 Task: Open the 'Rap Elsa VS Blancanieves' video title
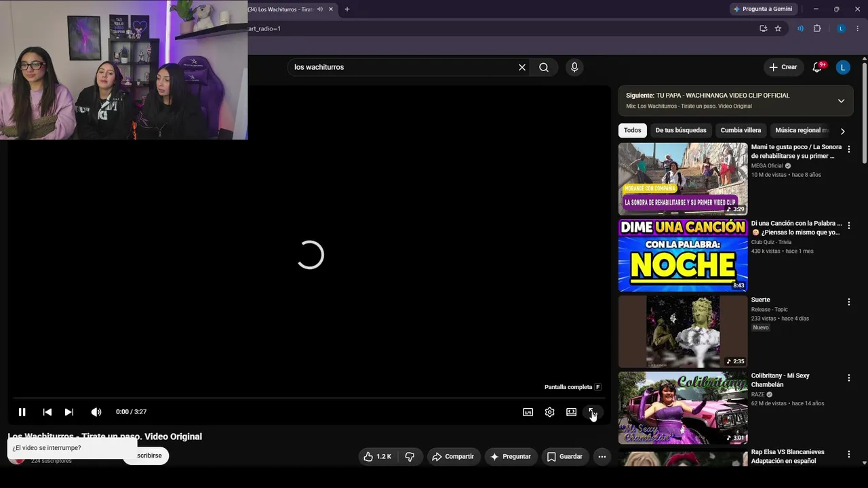788,456
